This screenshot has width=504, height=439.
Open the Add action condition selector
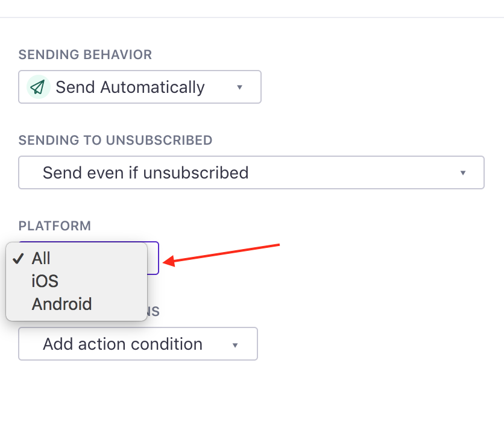(138, 344)
